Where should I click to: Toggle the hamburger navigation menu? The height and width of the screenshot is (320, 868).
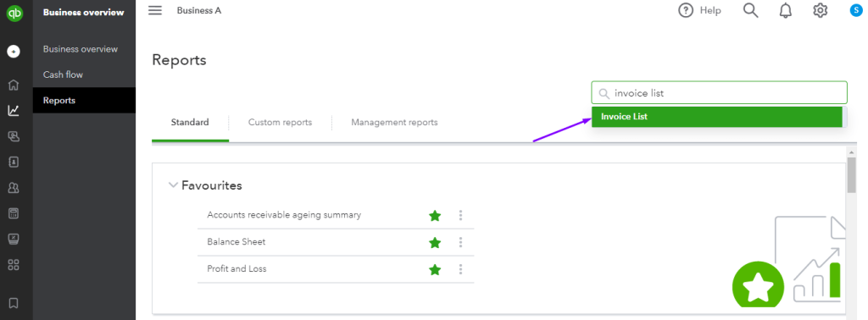point(156,10)
